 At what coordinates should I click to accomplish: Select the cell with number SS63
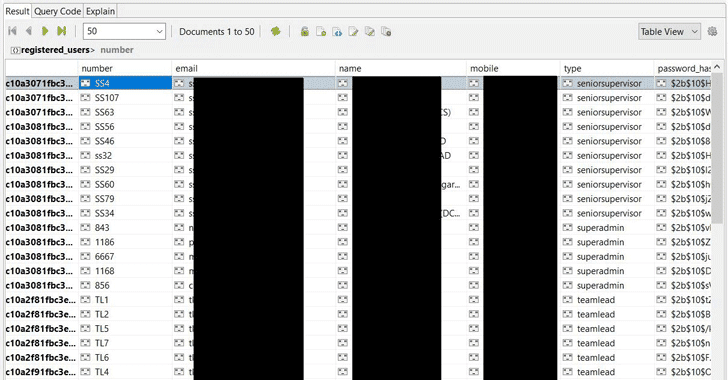[125, 112]
